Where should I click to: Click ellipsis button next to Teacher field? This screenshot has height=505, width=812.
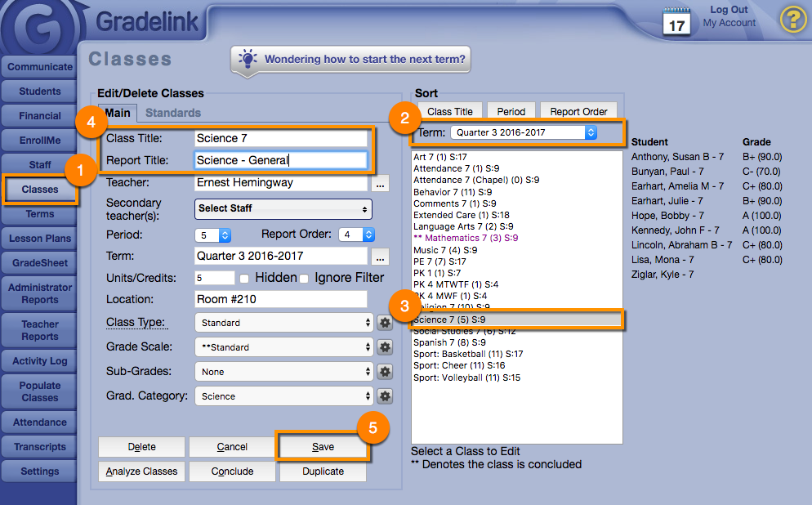tap(381, 184)
